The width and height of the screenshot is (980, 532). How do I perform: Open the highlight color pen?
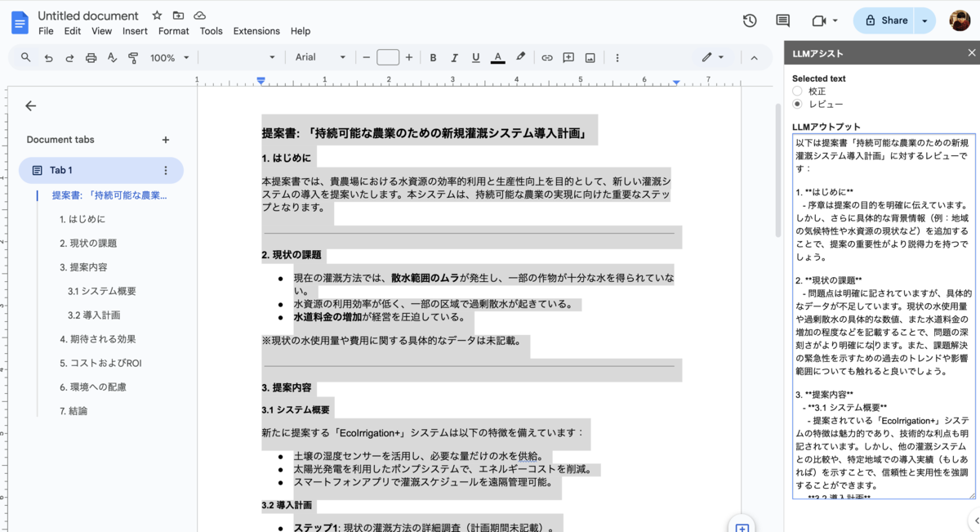point(520,57)
